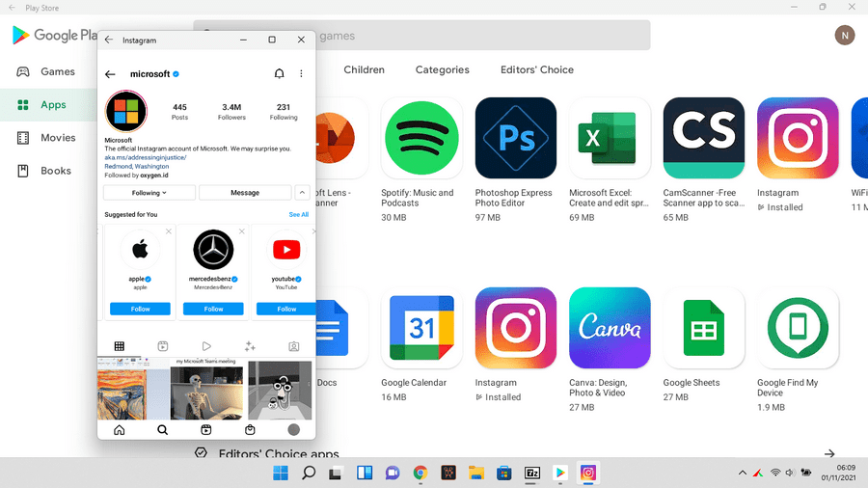The width and height of the screenshot is (868, 488).
Task: Select Movies in Play Store sidebar
Action: point(49,138)
